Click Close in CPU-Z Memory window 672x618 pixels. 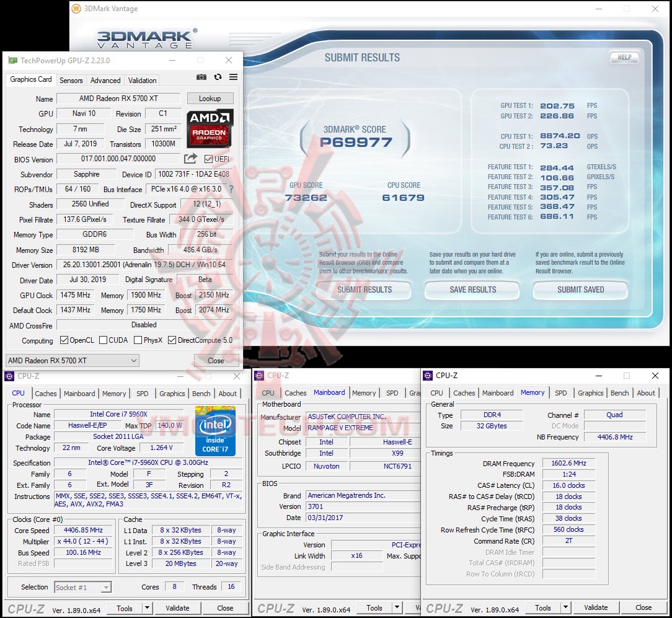[x=643, y=607]
